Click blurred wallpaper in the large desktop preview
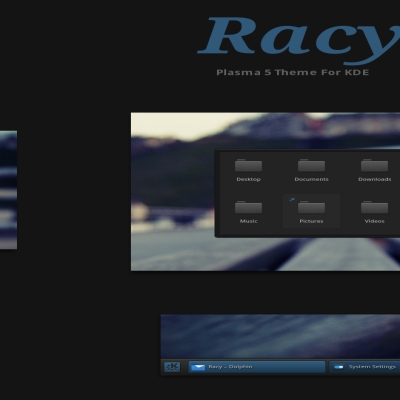Screen dimensions: 400x400 pos(173,200)
